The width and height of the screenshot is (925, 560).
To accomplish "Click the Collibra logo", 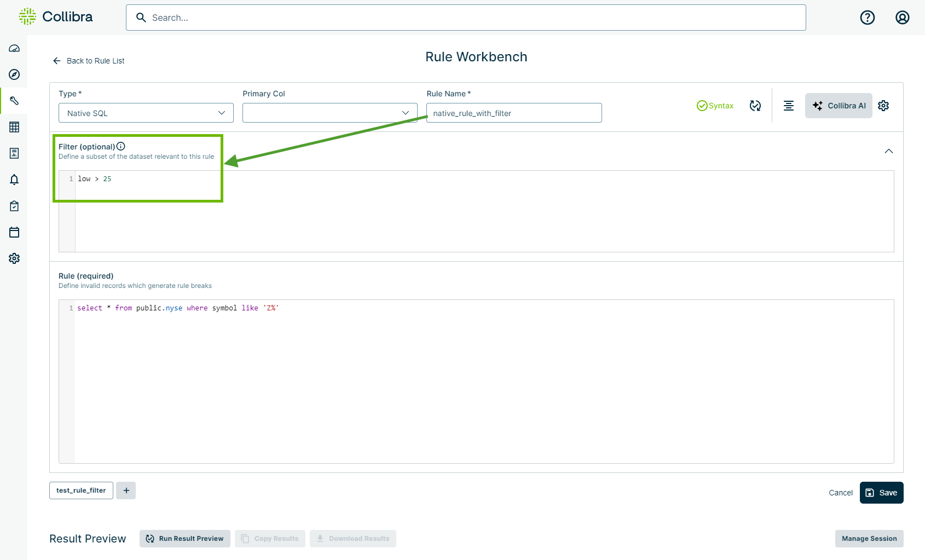I will (x=55, y=17).
